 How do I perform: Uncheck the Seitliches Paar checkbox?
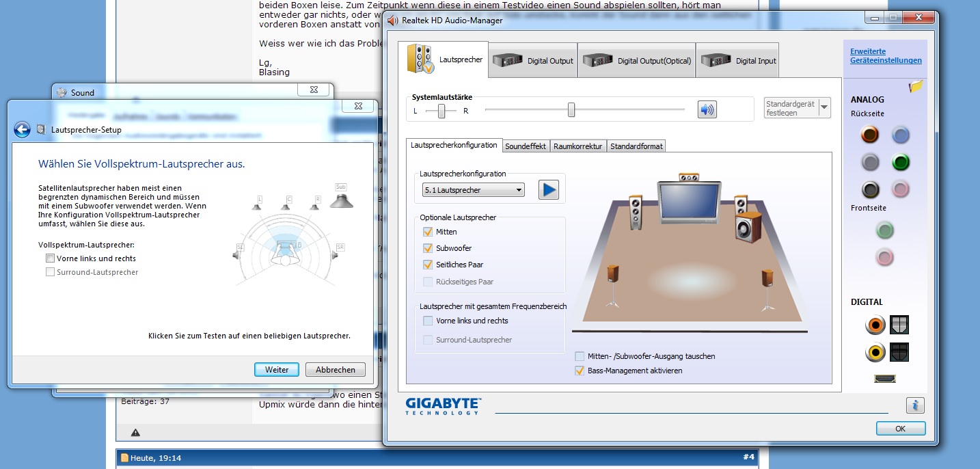tap(428, 265)
